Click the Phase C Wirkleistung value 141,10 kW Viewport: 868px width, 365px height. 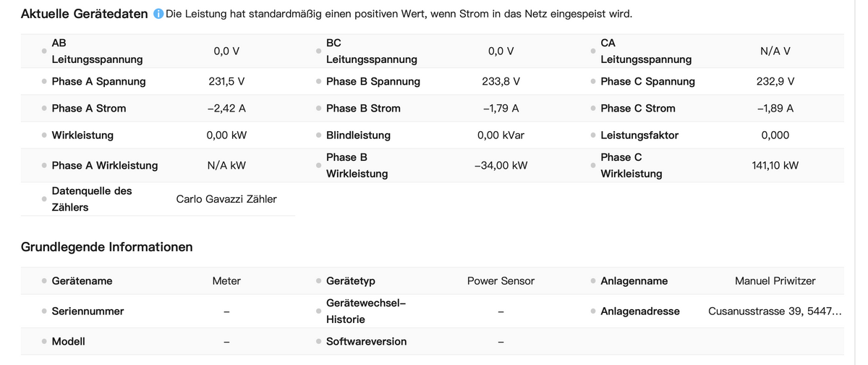[775, 166]
